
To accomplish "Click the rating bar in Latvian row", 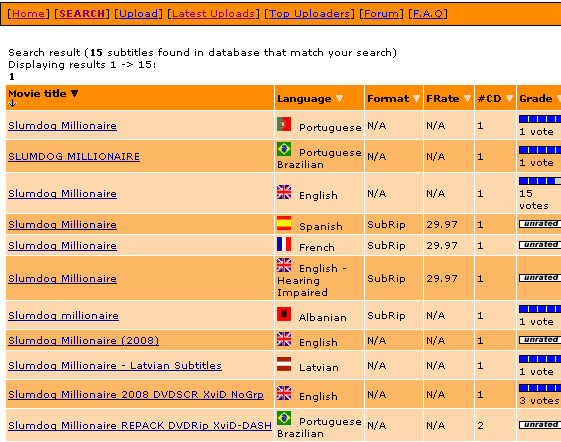I will (540, 359).
